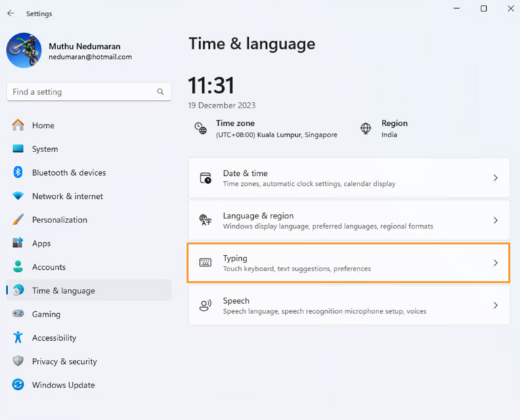Click the back arrow in Settings header
Viewport: 520px width, 420px height.
pyautogui.click(x=11, y=14)
